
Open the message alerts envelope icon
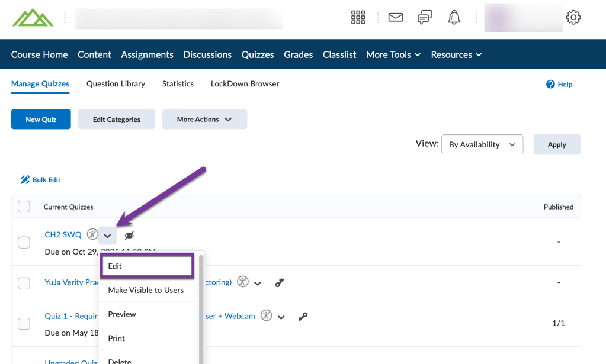coord(396,18)
